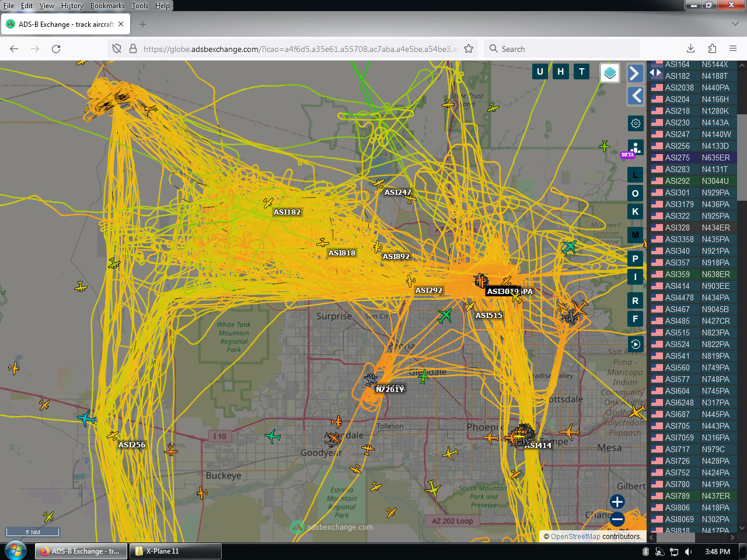
Task: Select the ASI717 N979C row
Action: 693,449
